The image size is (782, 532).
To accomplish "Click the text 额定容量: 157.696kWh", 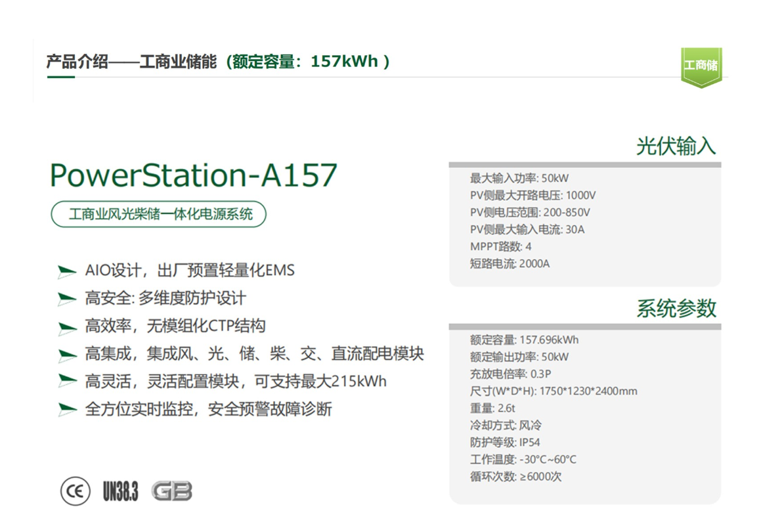I will click(524, 340).
